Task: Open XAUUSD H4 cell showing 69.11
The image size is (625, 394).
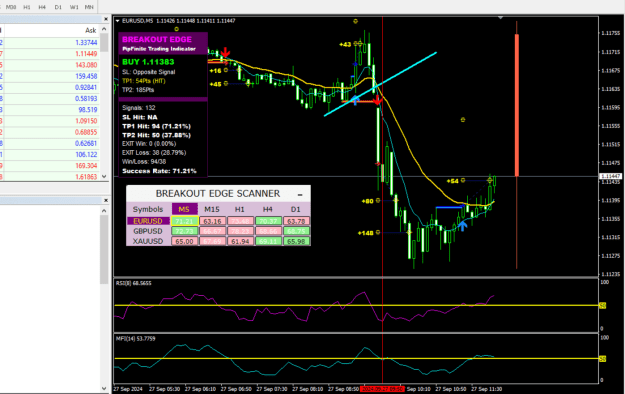Action: 268,241
